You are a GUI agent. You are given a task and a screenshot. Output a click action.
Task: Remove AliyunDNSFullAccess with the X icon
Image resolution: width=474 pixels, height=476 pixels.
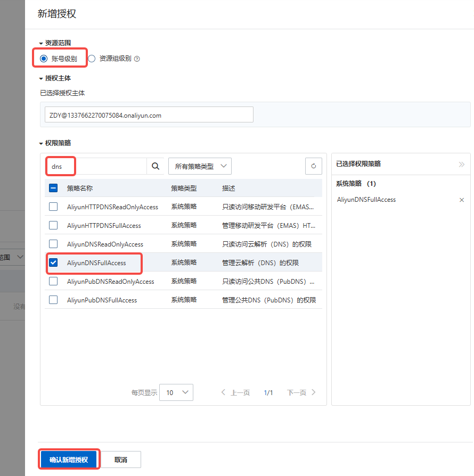pyautogui.click(x=461, y=200)
